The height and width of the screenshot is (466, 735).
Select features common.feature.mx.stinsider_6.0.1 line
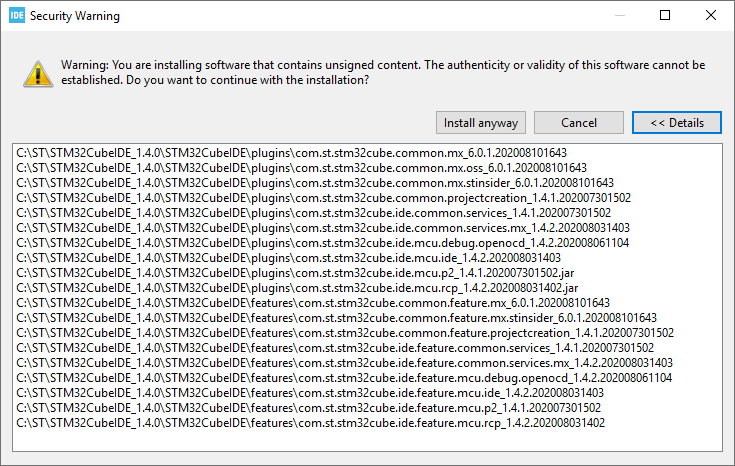(337, 318)
